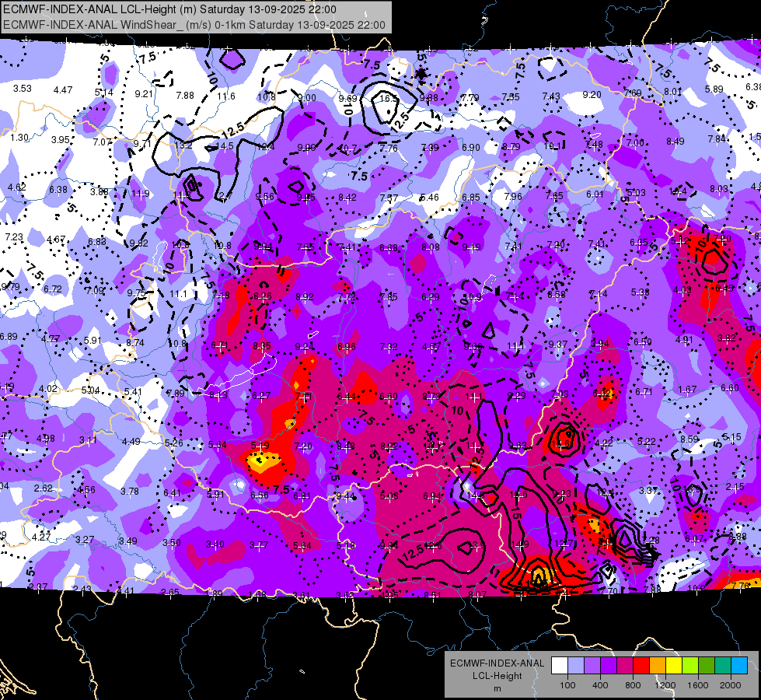Click wind shear value 4.02

click(48, 389)
